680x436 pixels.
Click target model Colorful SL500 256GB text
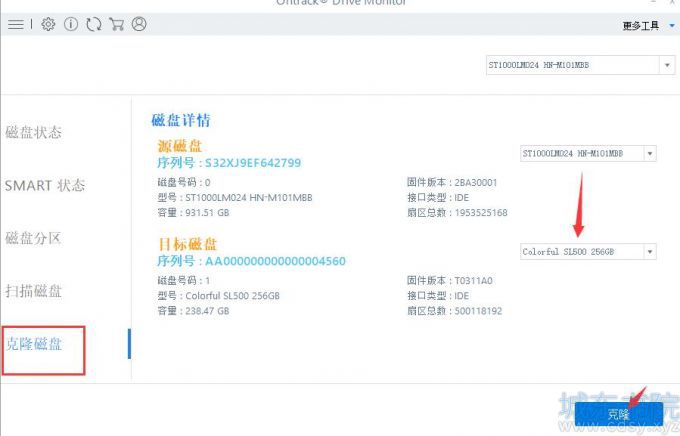point(232,296)
